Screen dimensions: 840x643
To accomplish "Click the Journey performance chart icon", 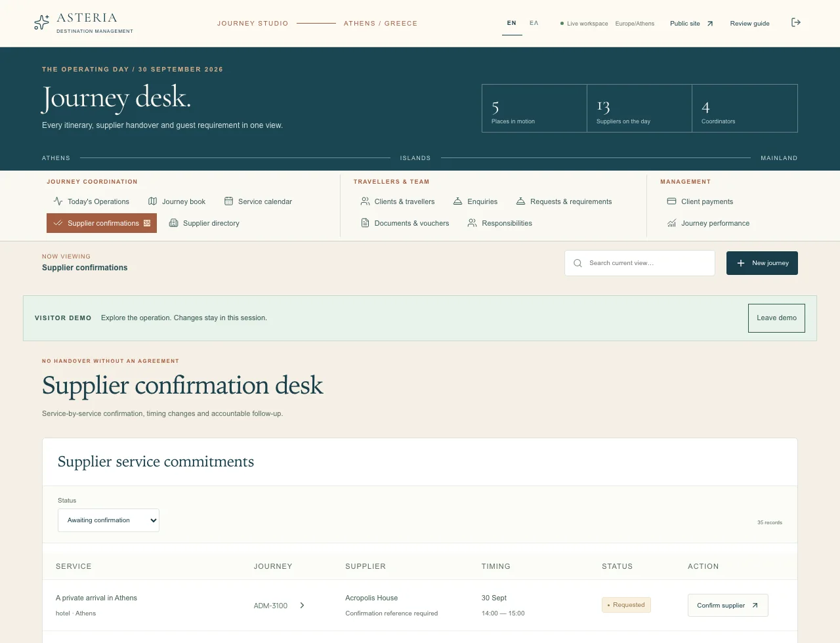I will point(671,223).
